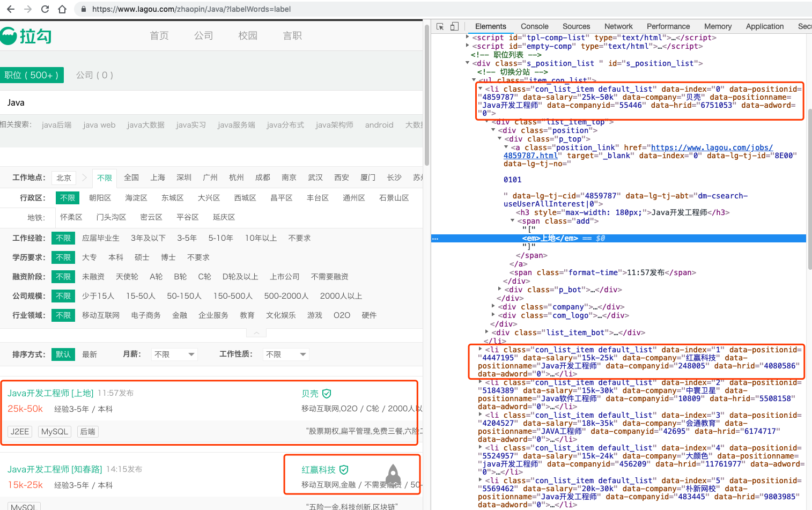The image size is (812, 510).
Task: Select 3-5年 work experience filter
Action: [x=187, y=238]
